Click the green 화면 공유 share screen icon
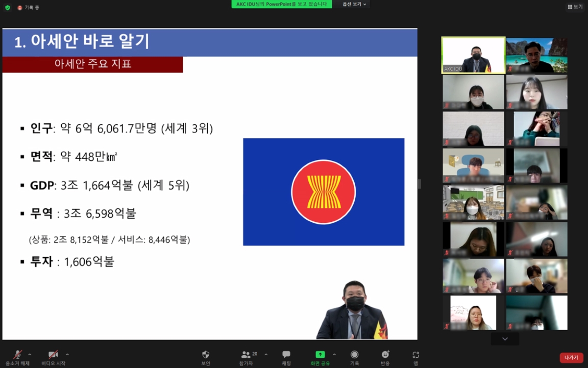 point(320,354)
